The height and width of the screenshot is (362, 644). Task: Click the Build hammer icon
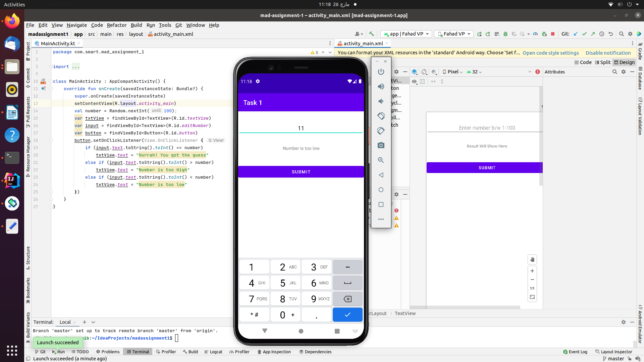tap(371, 34)
